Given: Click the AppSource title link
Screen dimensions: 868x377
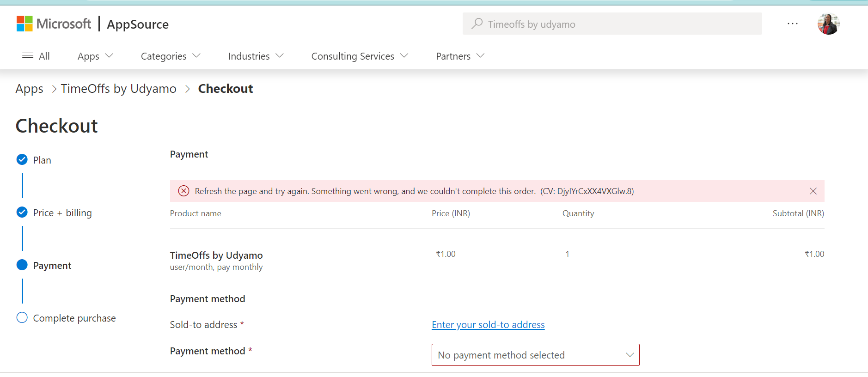Looking at the screenshot, I should [138, 24].
